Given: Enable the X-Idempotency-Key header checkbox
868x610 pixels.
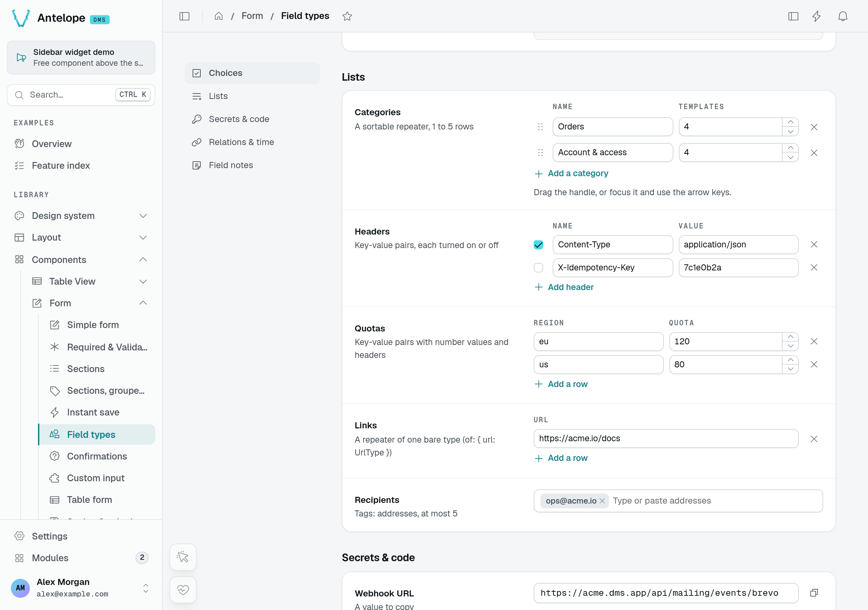Looking at the screenshot, I should (538, 268).
